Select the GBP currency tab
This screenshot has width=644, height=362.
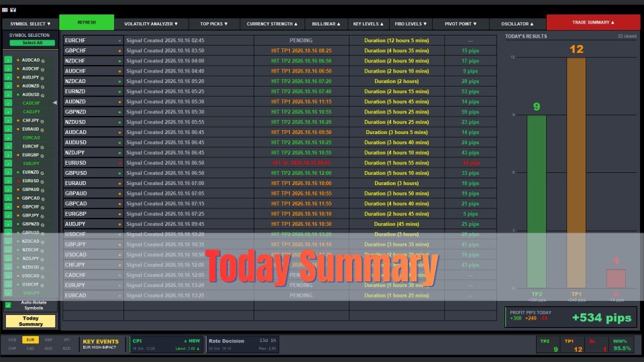[48, 340]
